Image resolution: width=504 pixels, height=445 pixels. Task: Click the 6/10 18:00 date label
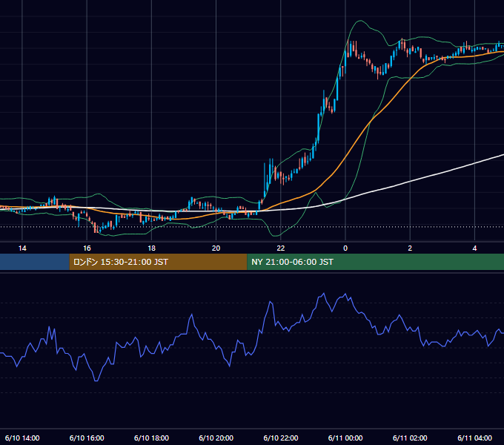point(151,438)
